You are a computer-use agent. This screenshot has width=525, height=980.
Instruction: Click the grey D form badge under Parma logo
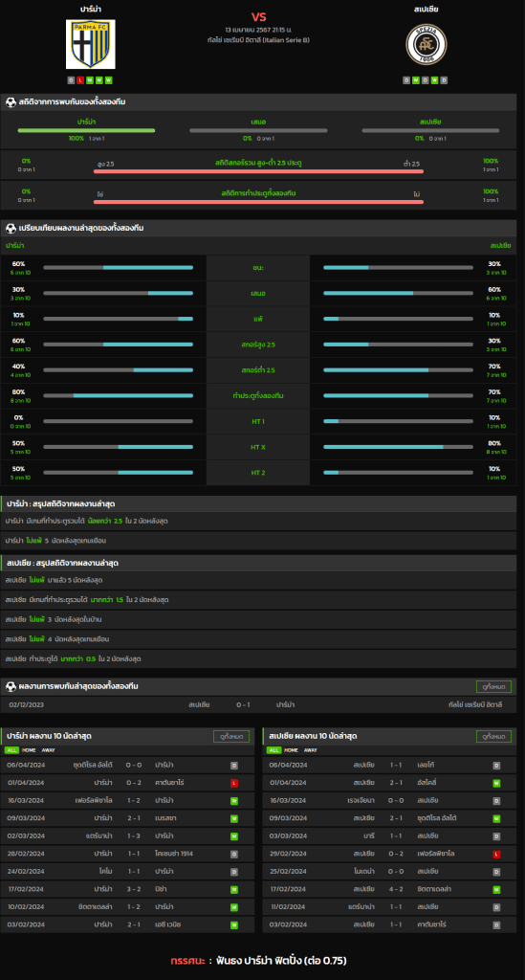[71, 80]
